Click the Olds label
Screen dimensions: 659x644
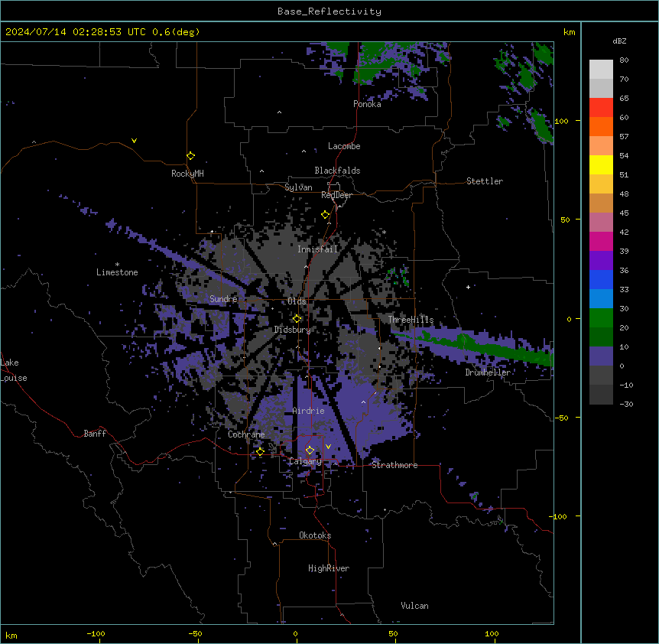(297, 301)
